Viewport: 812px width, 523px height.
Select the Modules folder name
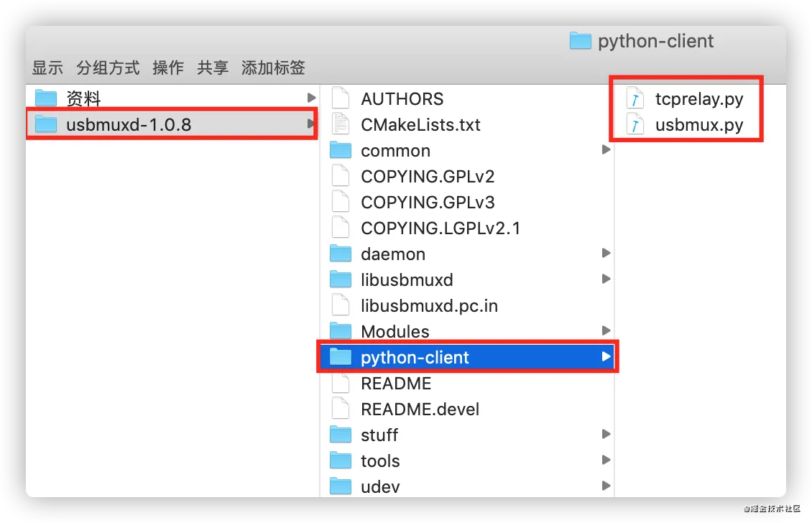tap(395, 331)
